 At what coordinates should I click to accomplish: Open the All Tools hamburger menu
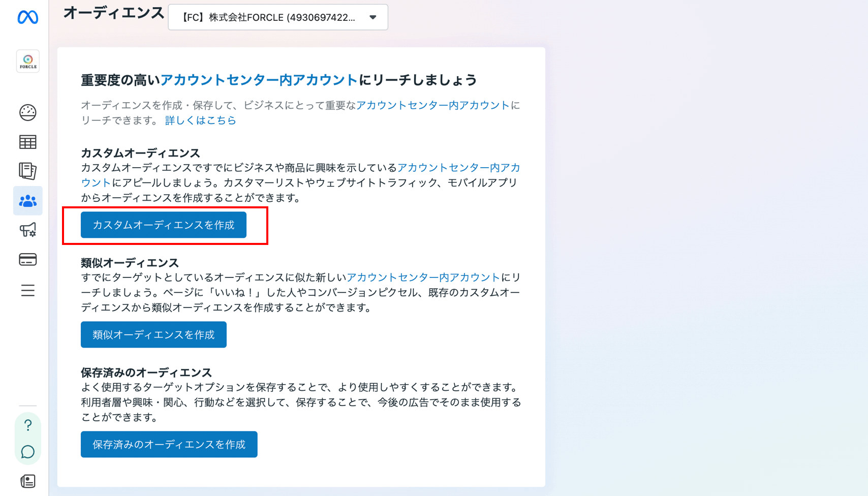pos(28,290)
